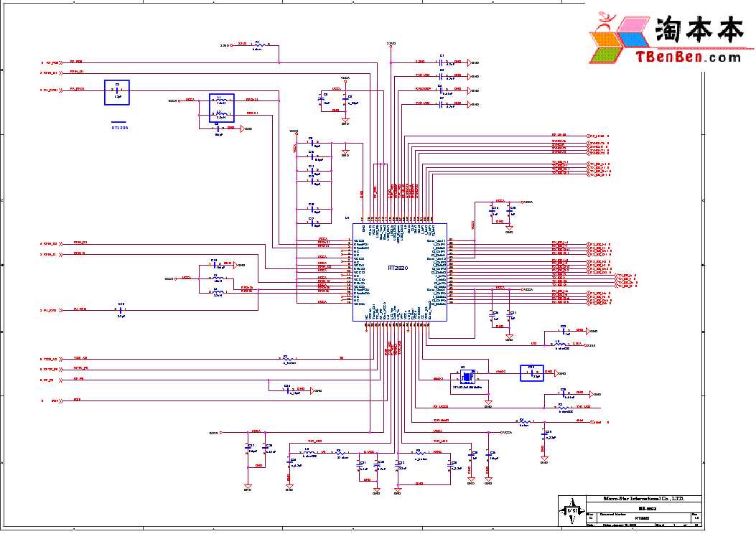The height and width of the screenshot is (534, 756).
Task: Click RT2820 document number in title block
Action: coord(642,518)
